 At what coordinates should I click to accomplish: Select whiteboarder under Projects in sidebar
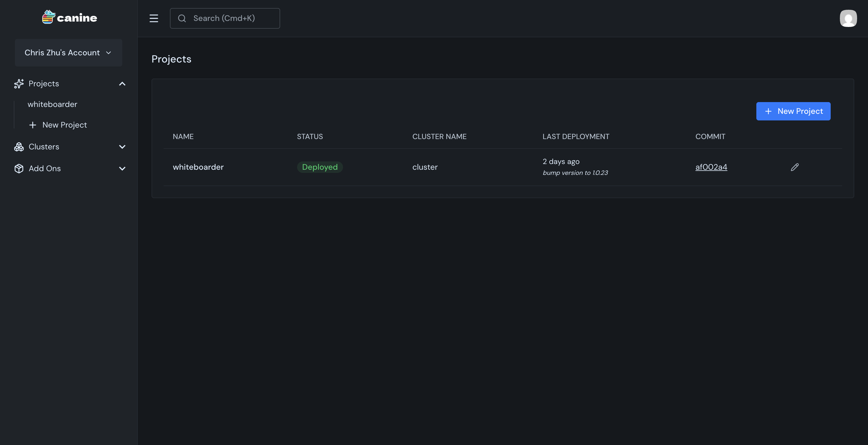tap(52, 104)
